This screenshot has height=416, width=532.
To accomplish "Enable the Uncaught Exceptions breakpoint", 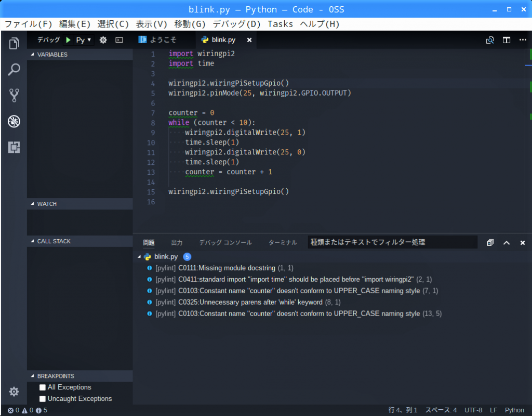I will click(43, 399).
